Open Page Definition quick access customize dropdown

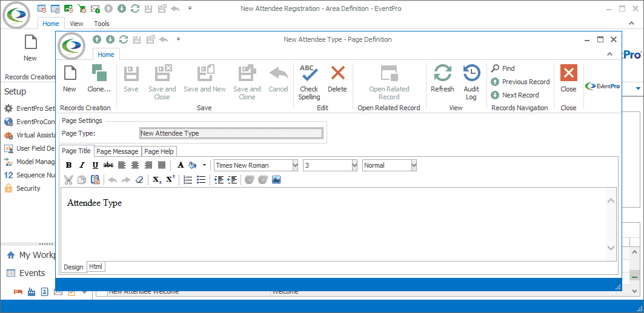178,39
